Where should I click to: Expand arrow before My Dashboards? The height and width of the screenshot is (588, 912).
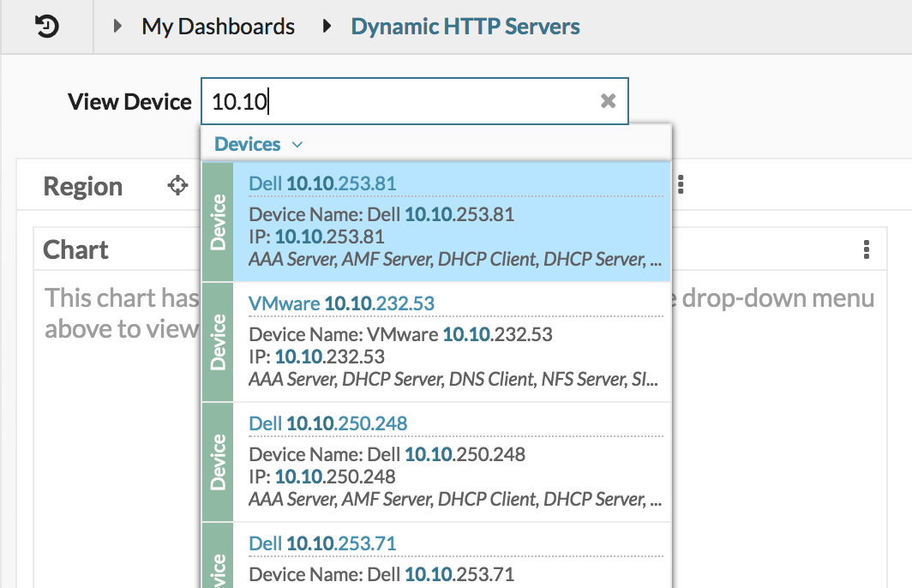(117, 26)
